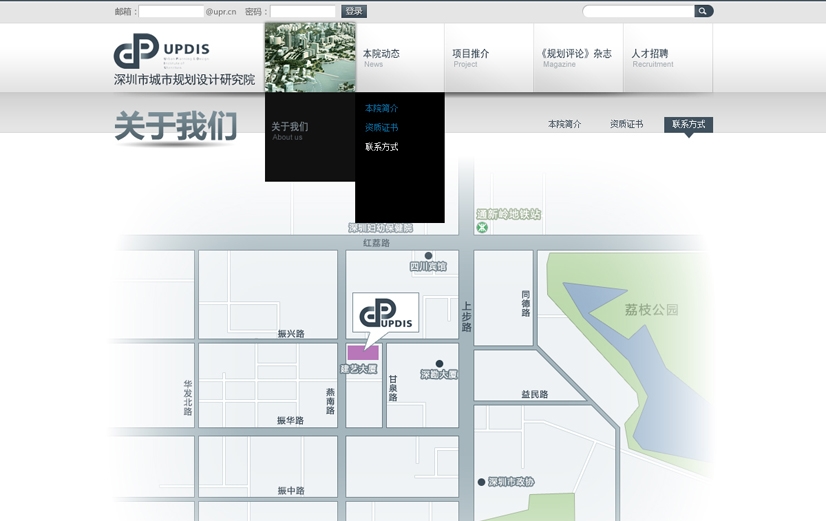Click the city aerial photo thumbnail
Screen dimensions: 826x521
point(310,57)
